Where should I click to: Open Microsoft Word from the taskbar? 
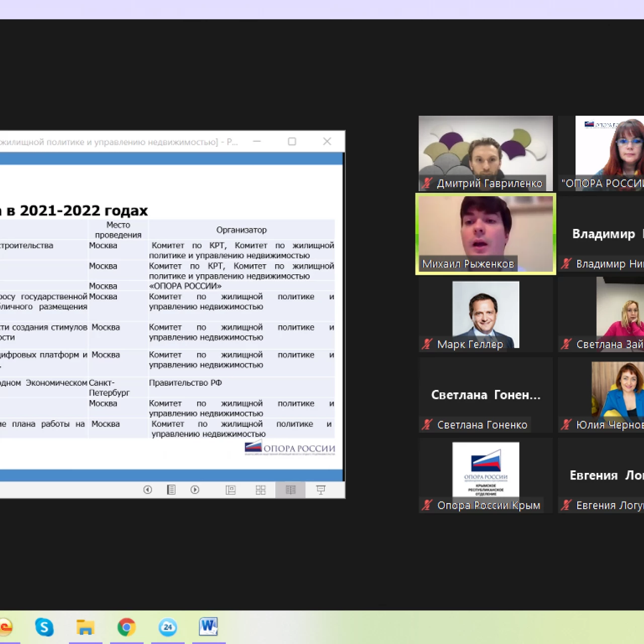pyautogui.click(x=208, y=626)
